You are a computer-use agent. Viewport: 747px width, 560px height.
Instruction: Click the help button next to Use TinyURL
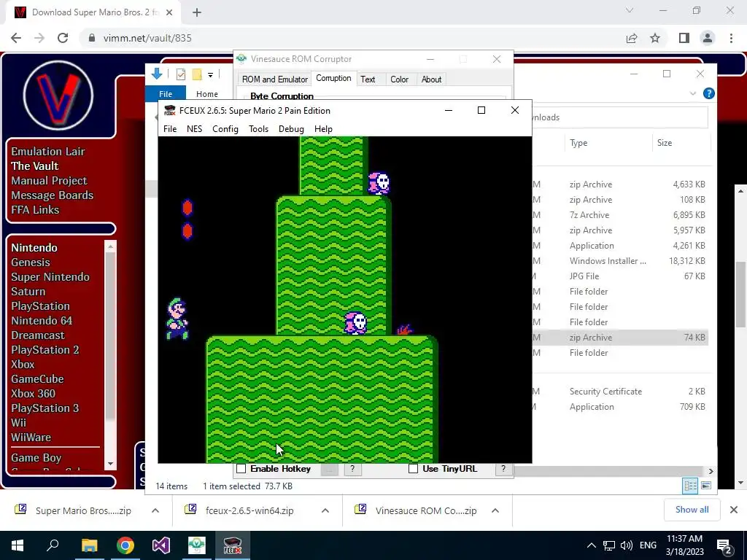(503, 469)
